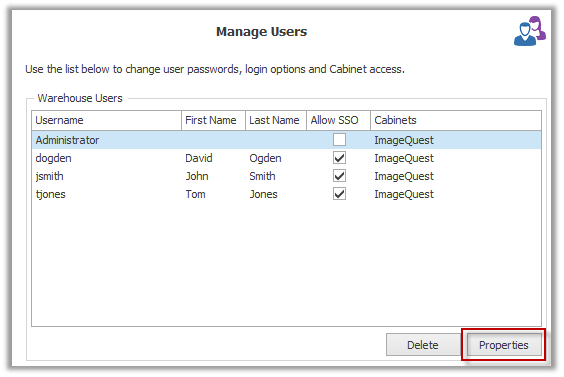Sort by the Last Name column header
564x377 pixels.
click(x=276, y=120)
